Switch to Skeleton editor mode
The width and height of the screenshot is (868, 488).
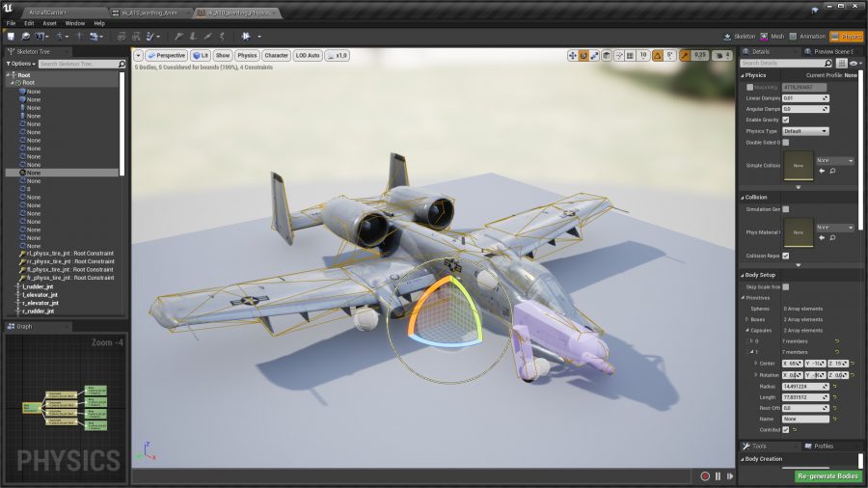(x=739, y=37)
